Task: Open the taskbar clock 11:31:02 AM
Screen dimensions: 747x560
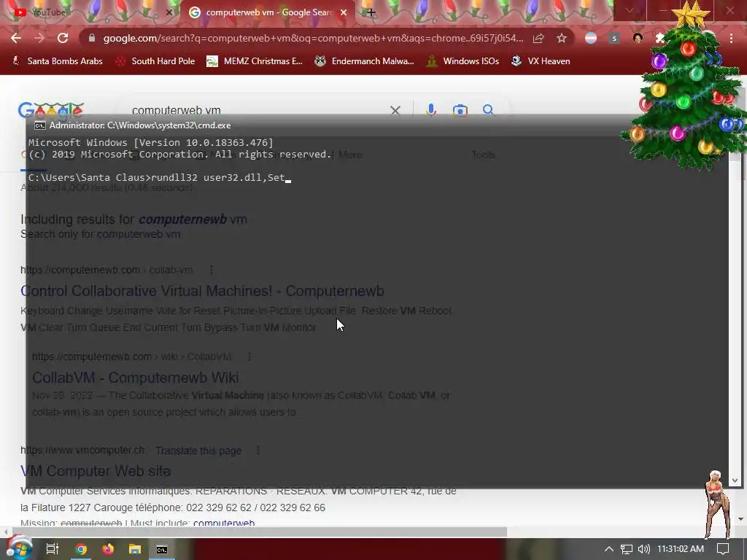Action: (681, 549)
